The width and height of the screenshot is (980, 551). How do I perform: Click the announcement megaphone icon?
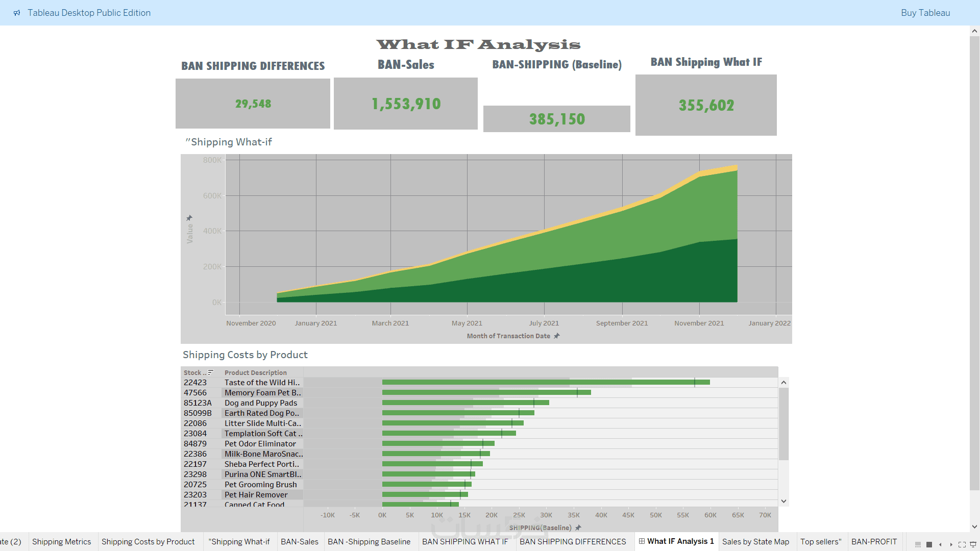pyautogui.click(x=17, y=13)
